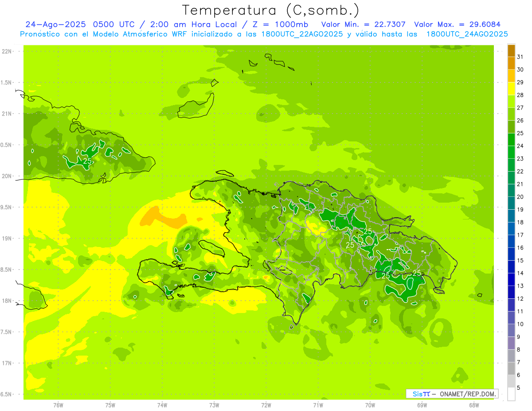Click the gray legend segment between 6 and 7
This screenshot has width=532, height=411.
[511, 369]
